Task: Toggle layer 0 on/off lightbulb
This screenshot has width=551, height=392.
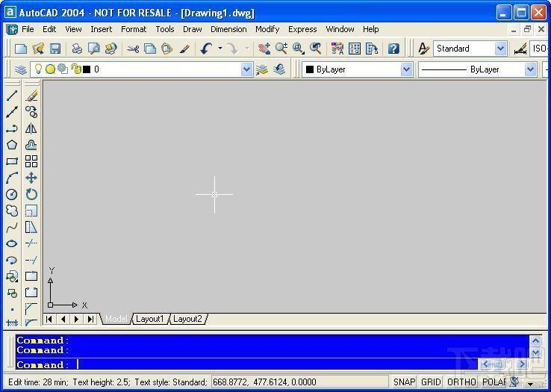Action: point(38,69)
